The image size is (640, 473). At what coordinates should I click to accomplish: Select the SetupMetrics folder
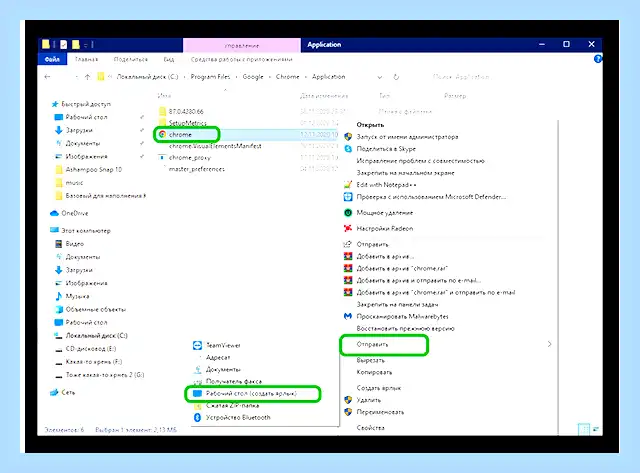187,123
